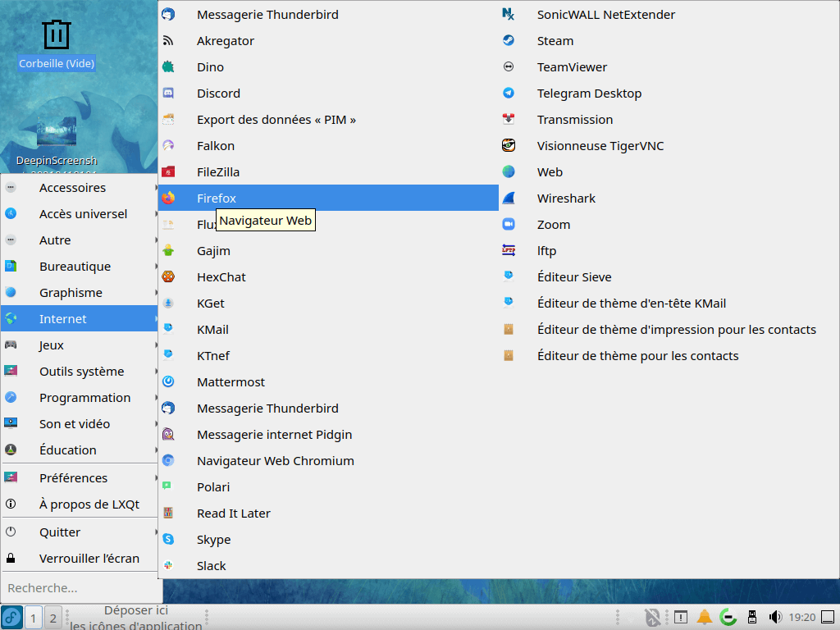The height and width of the screenshot is (630, 840).
Task: Click the Slack icon
Action: (x=168, y=566)
